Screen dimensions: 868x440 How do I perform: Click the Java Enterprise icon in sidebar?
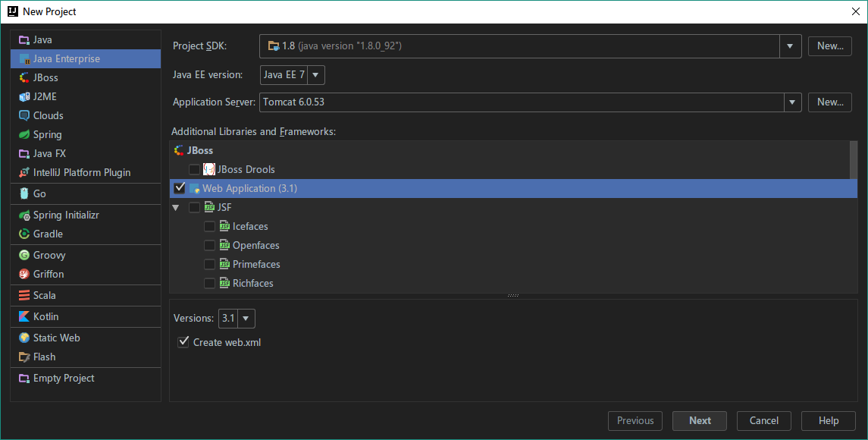(24, 58)
